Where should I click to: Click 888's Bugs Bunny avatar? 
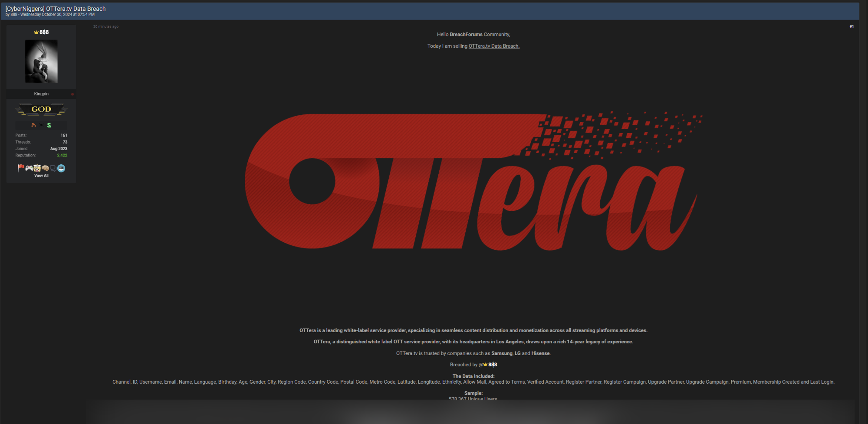pos(41,61)
